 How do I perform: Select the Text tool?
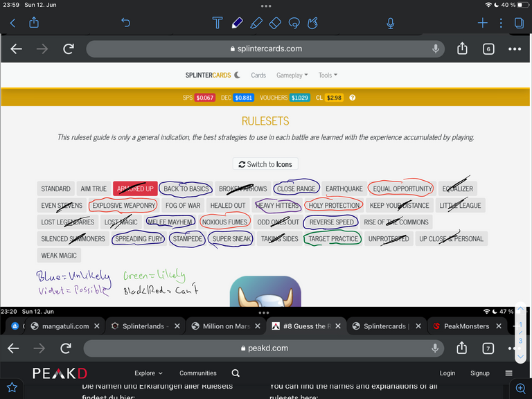click(x=217, y=23)
